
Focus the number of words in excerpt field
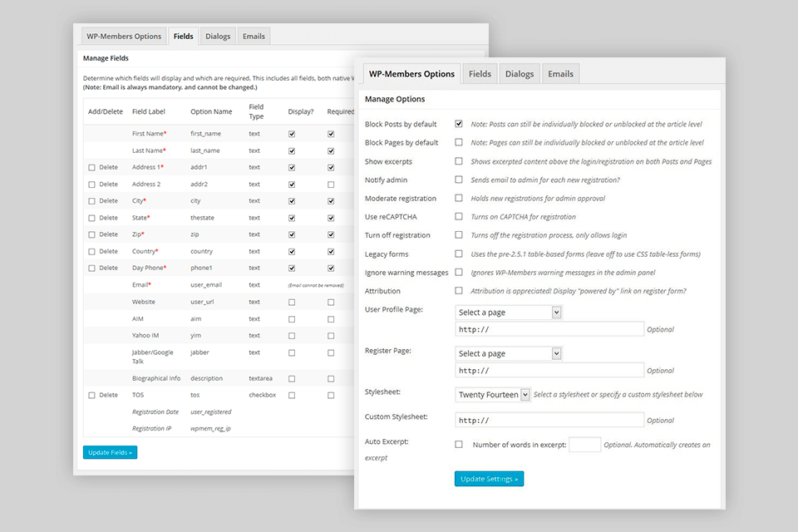(584, 445)
